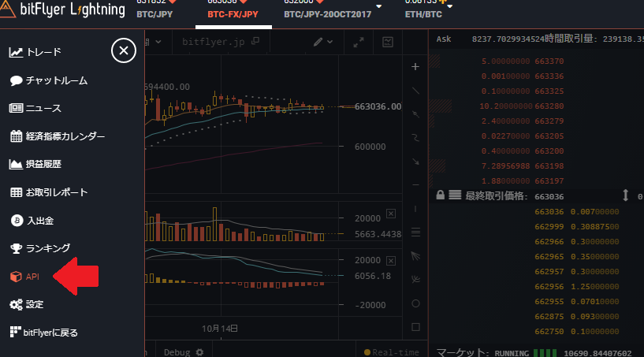Select the trend line drawing tool
Image resolution: width=644 pixels, height=357 pixels.
coord(415,91)
